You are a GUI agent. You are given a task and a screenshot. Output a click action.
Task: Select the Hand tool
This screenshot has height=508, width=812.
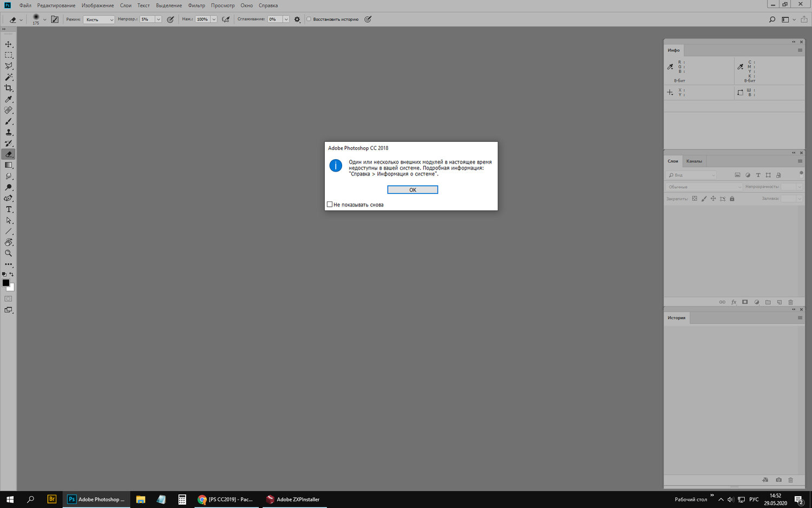9,242
